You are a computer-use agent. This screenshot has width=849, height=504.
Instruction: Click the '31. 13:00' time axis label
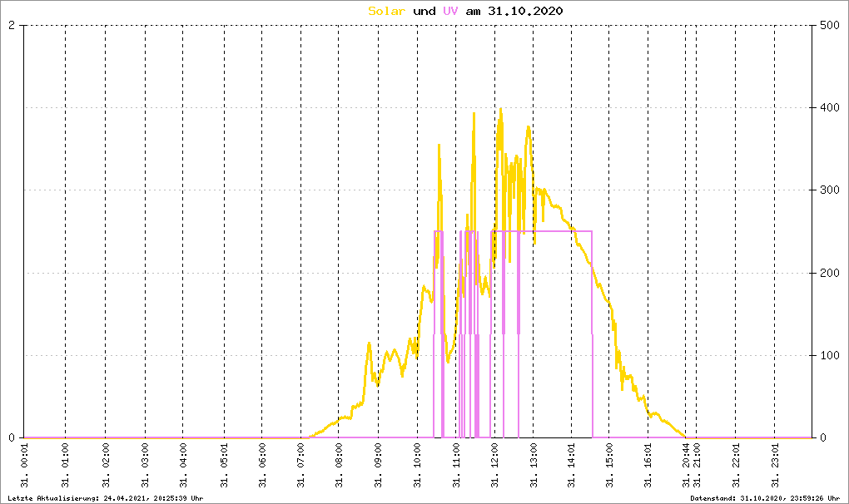[x=534, y=466]
